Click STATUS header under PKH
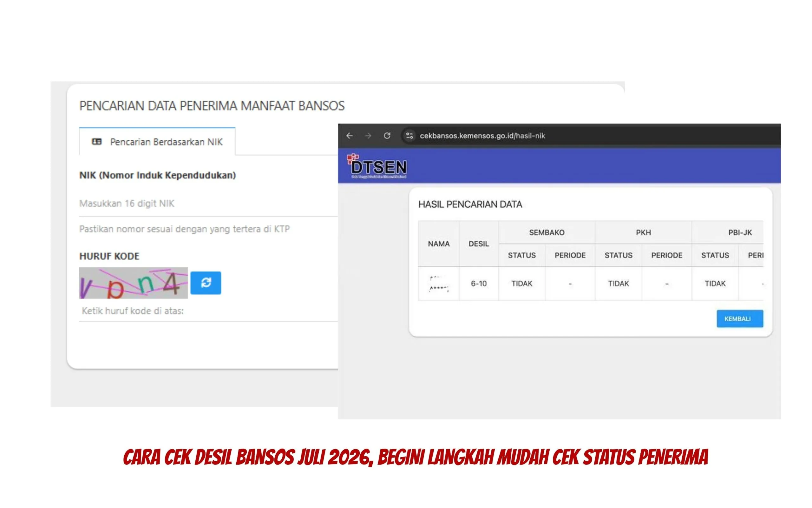812x508 pixels. point(619,255)
